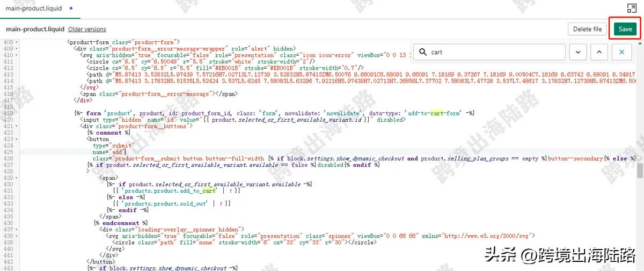Click the magnifier icon in search box
The image size is (644, 271).
pyautogui.click(x=423, y=52)
